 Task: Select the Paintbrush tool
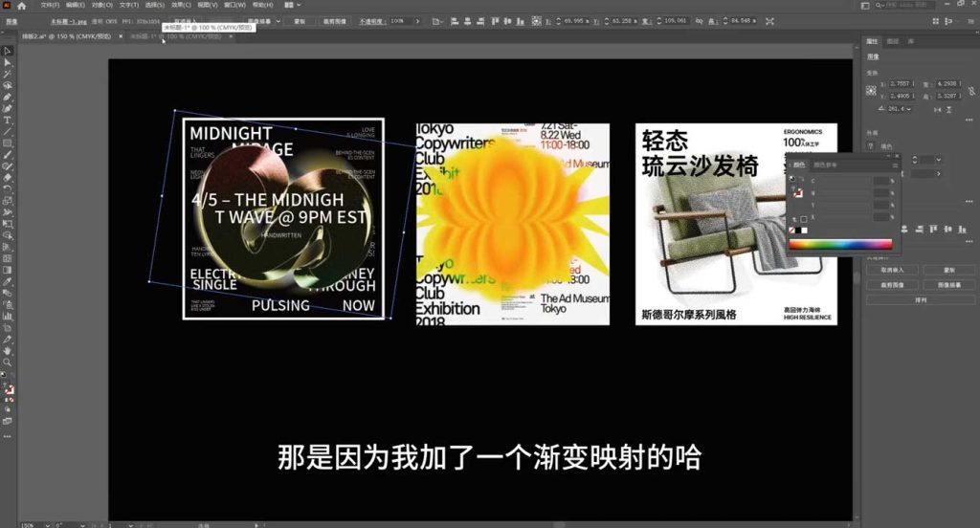tap(8, 154)
